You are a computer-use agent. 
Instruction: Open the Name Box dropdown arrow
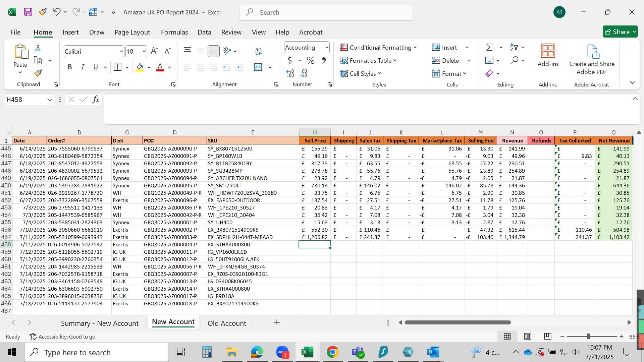click(50, 100)
